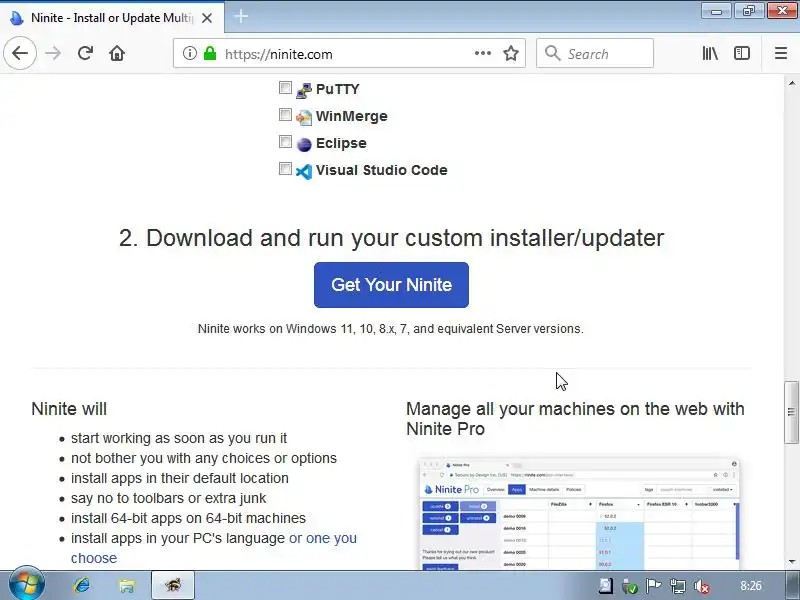Viewport: 800px width, 600px height.
Task: Click the first system tray icon
Action: pyautogui.click(x=605, y=586)
